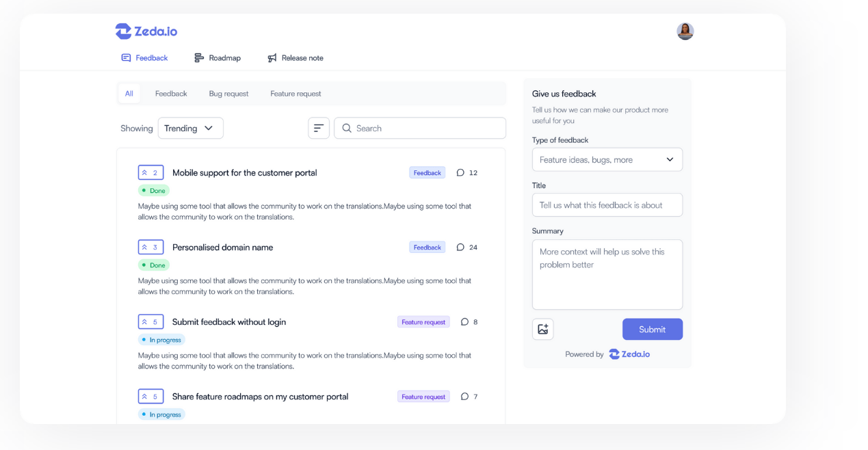Screen dimensions: 868x450
Task: Upvote Share feature roadmaps on my customer portal
Action: click(x=150, y=396)
